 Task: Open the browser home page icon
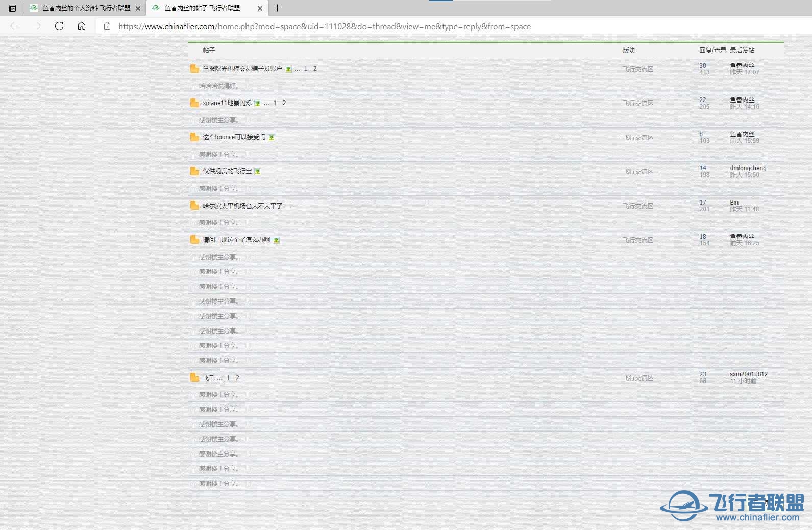pos(82,26)
